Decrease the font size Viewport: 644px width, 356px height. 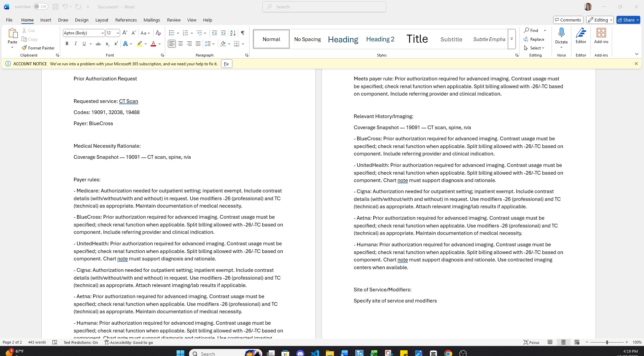coord(134,33)
